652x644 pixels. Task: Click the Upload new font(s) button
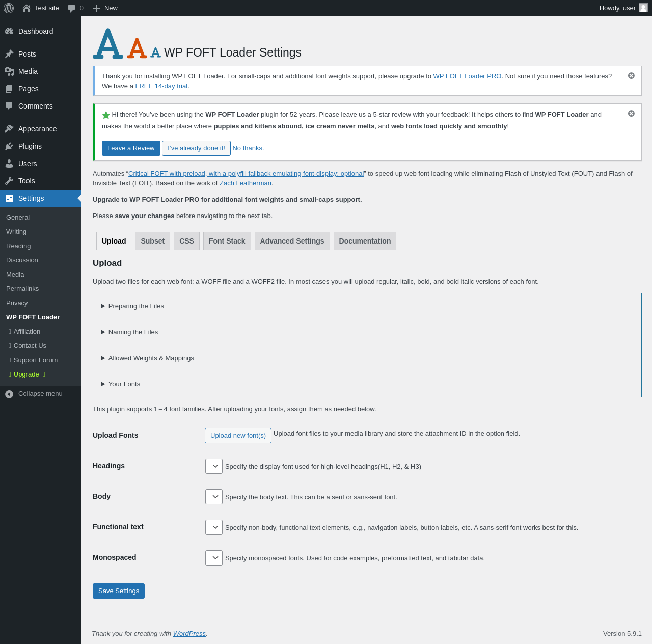click(238, 436)
